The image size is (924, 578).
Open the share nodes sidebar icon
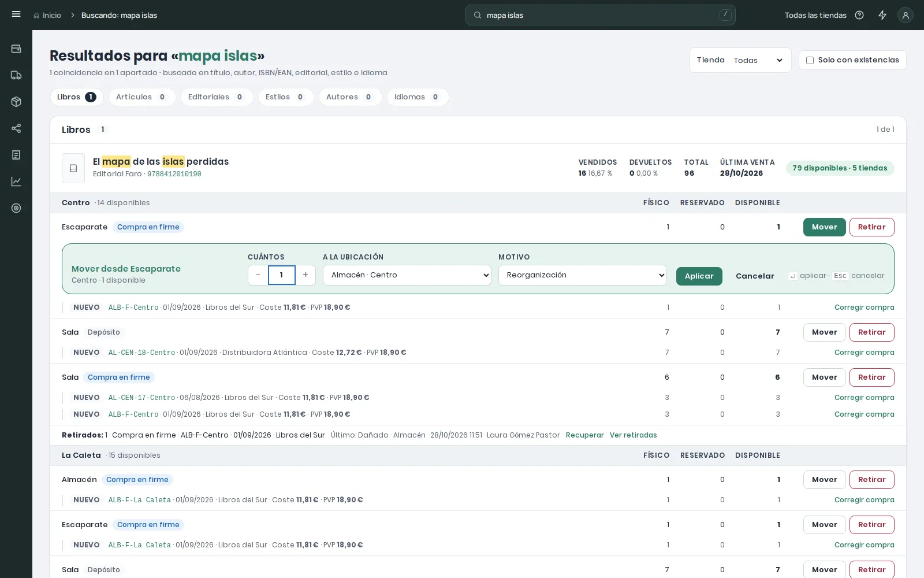pyautogui.click(x=16, y=128)
